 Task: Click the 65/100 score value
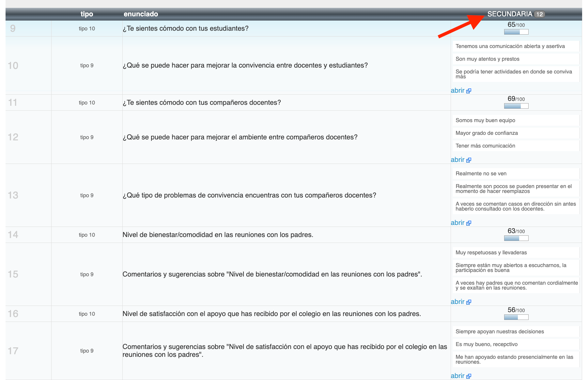(516, 25)
